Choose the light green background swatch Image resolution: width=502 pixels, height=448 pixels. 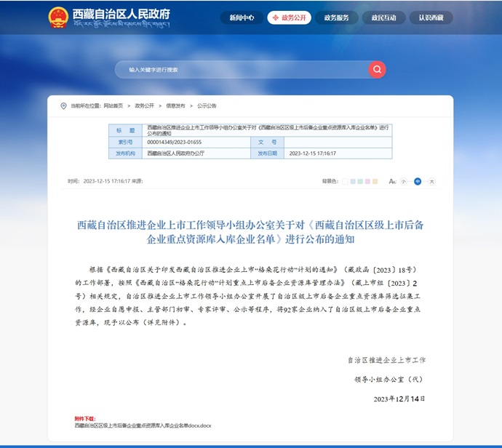click(360, 181)
